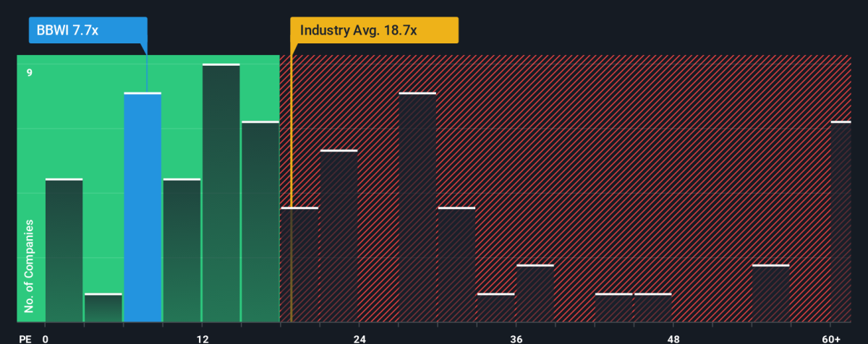Viewport: 868px width, 344px height.
Task: Click the short bar just before PE 36
Action: coord(496,308)
